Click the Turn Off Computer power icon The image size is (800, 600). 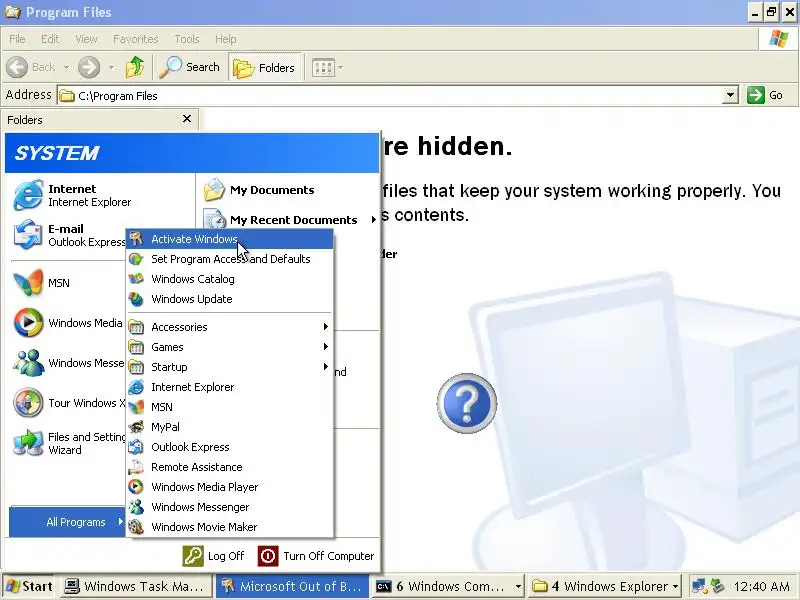click(x=268, y=556)
